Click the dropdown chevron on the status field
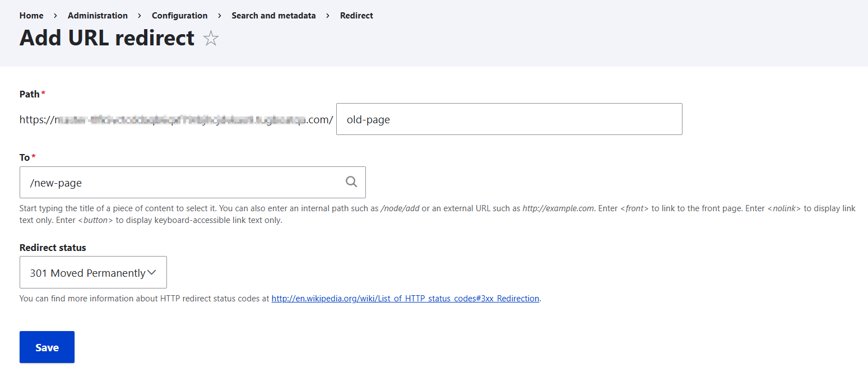868x377 pixels. point(152,272)
